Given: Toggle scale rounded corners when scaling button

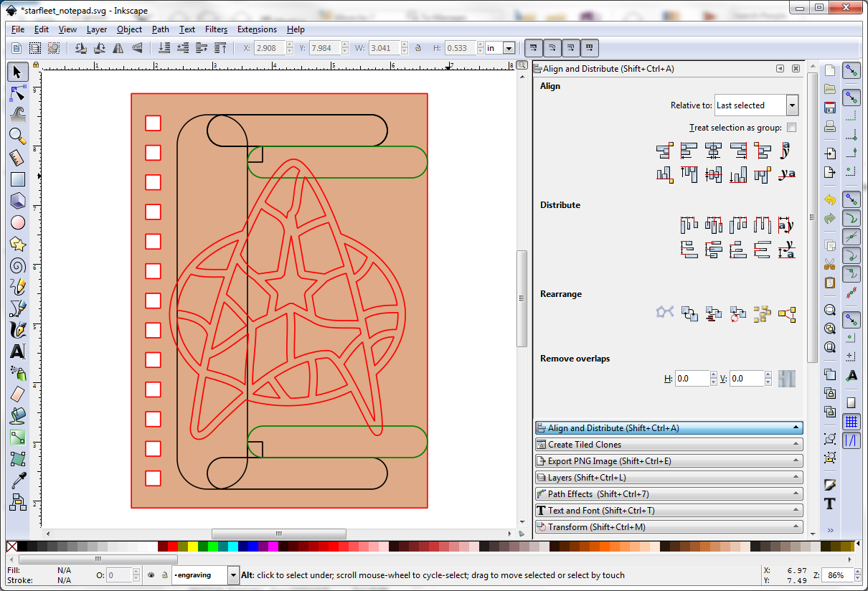Looking at the screenshot, I should pos(552,48).
